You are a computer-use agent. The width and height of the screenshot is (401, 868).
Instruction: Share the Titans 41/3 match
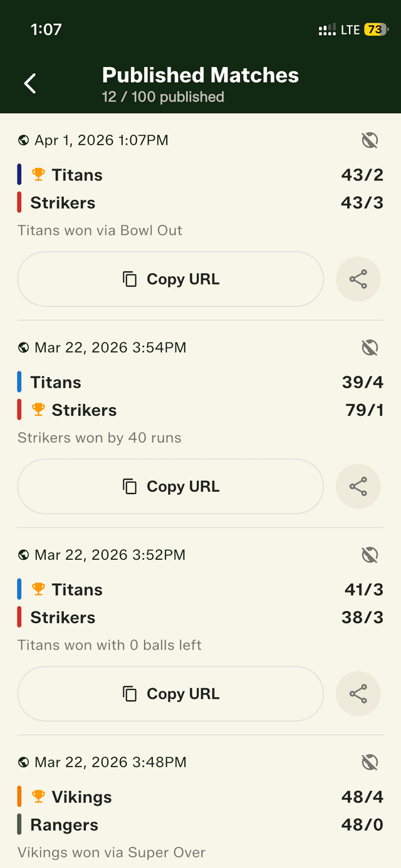[358, 693]
